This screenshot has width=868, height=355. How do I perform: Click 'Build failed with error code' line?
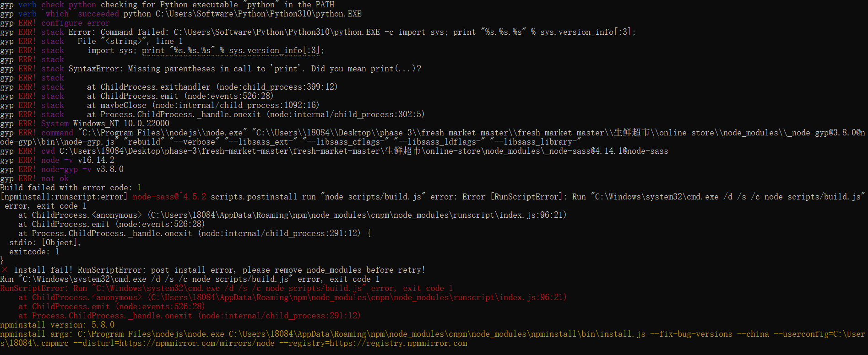pos(71,188)
